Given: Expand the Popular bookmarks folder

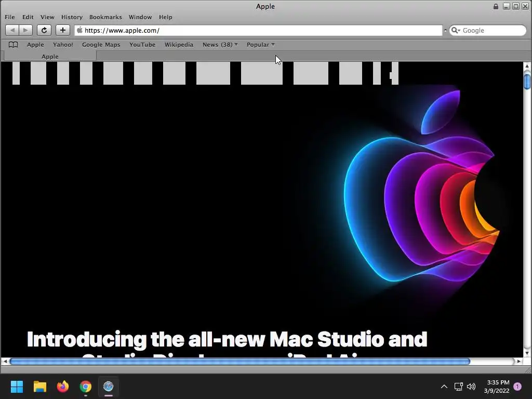Looking at the screenshot, I should [x=261, y=45].
